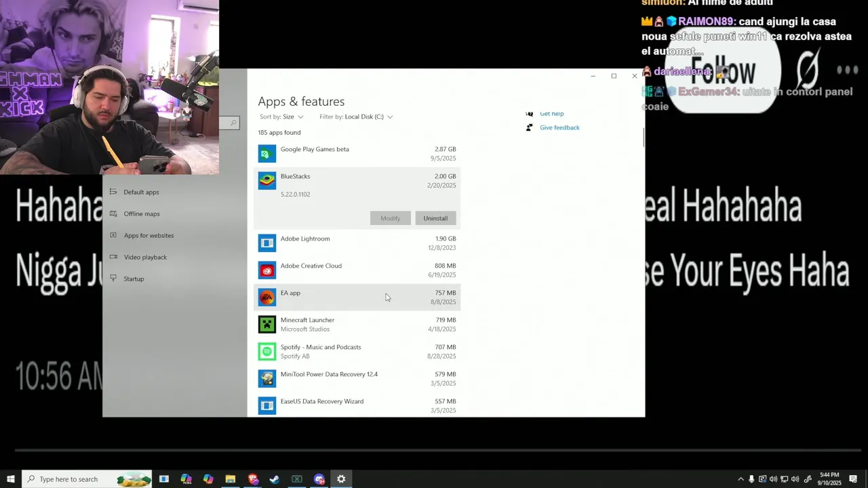Click the Settings gear taskbar icon
Viewport: 868px width, 488px height.
(341, 479)
